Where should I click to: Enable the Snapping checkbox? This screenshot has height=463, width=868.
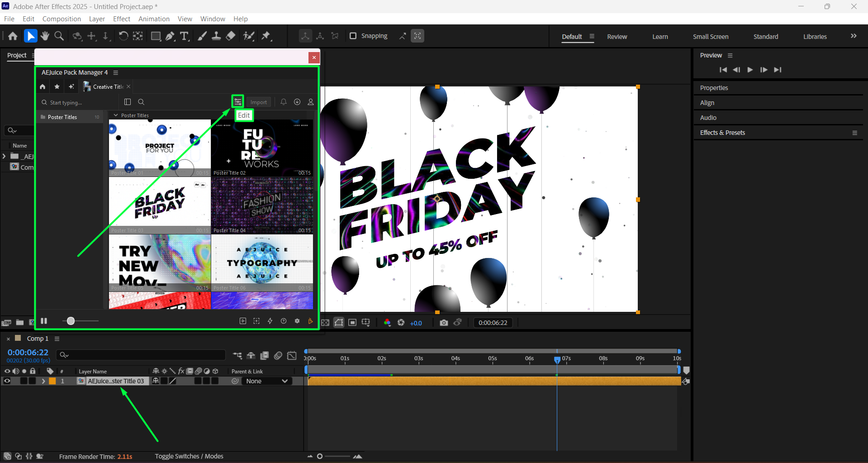(x=353, y=36)
